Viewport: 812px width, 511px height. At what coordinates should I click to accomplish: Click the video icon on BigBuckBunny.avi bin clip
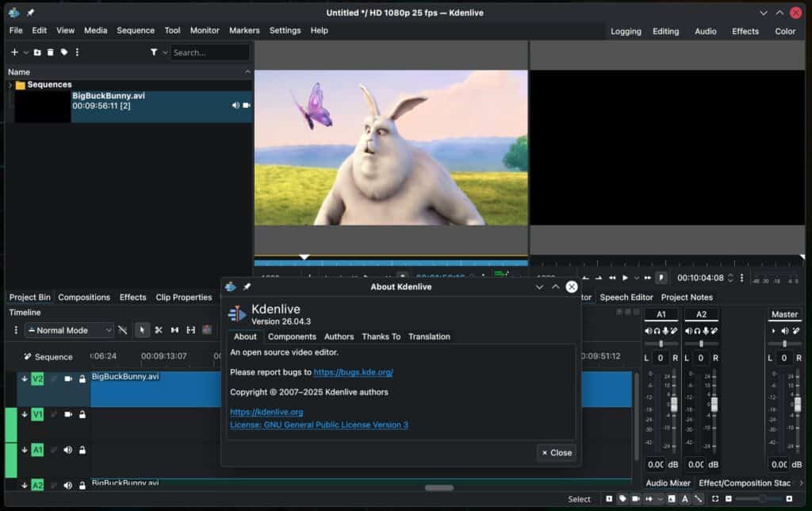click(247, 106)
